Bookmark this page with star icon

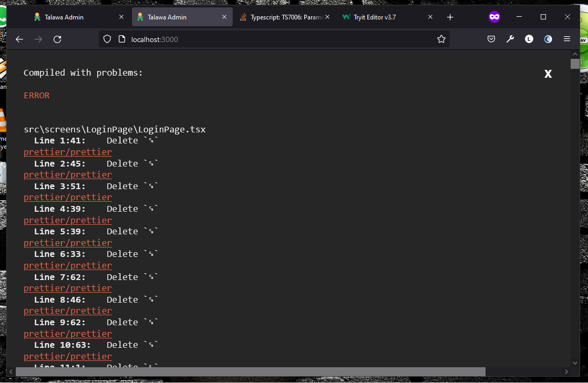[x=441, y=39]
